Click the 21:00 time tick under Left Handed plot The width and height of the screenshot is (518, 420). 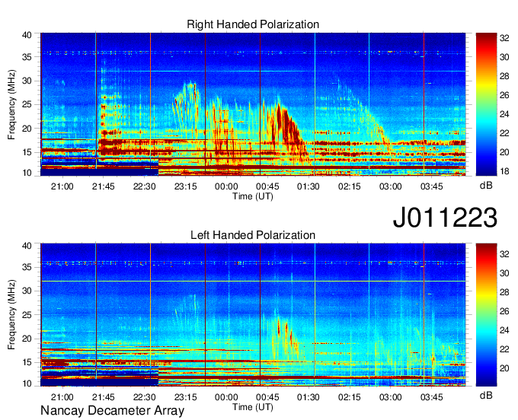coord(62,397)
